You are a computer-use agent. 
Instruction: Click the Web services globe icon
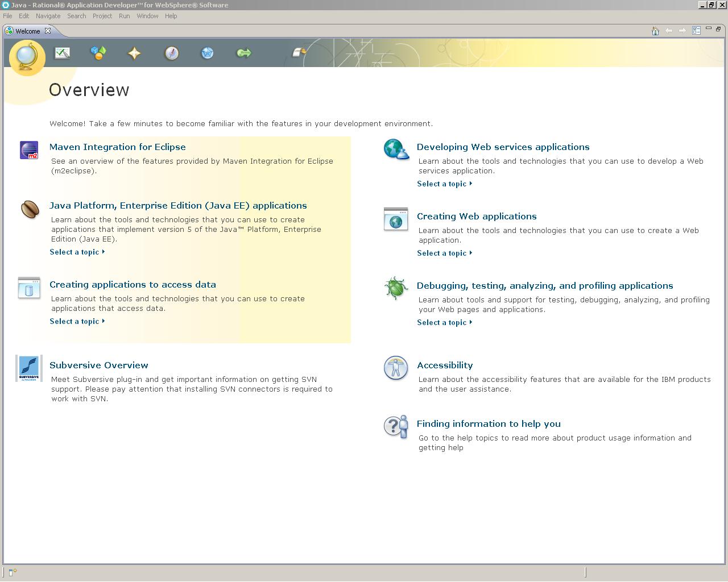pyautogui.click(x=396, y=149)
